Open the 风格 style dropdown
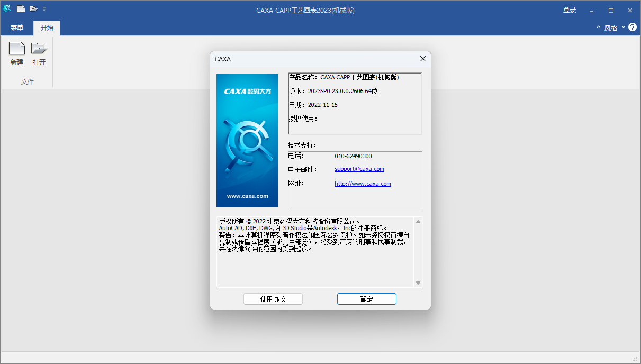Screen dimensions: 641x364 click(x=615, y=28)
